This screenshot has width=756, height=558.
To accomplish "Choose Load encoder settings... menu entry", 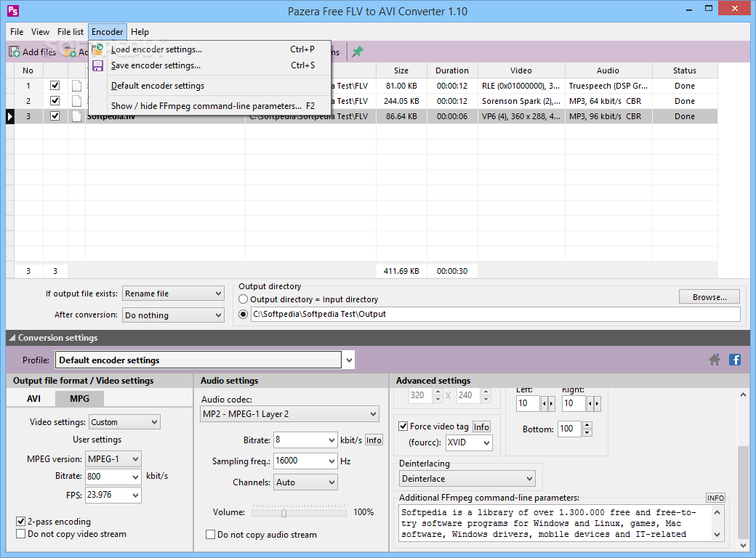I will click(x=210, y=49).
